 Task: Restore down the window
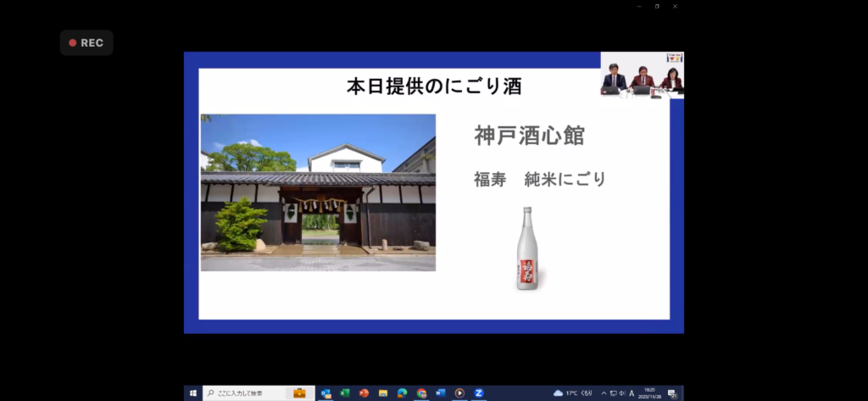pyautogui.click(x=657, y=6)
